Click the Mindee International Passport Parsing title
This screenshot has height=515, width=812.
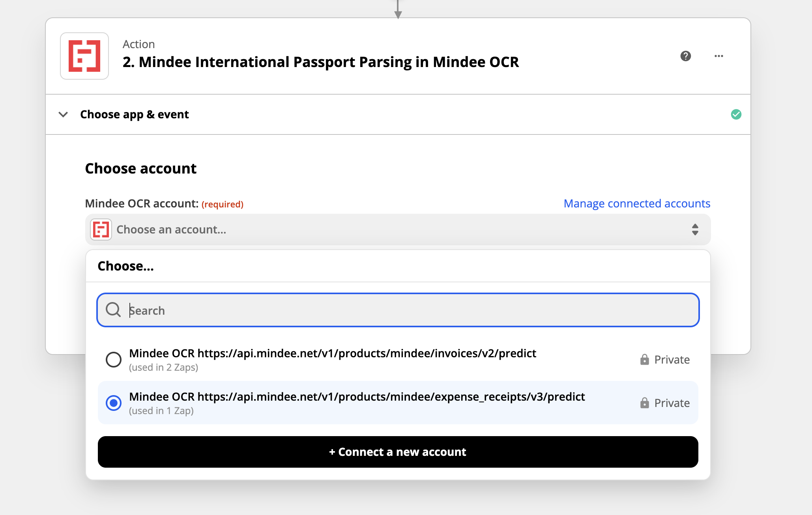(x=320, y=62)
